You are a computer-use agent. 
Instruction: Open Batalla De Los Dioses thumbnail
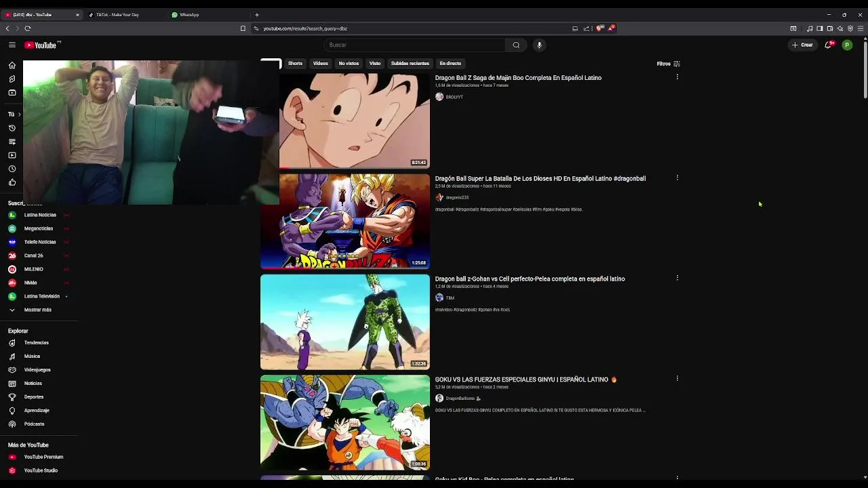[x=345, y=222]
